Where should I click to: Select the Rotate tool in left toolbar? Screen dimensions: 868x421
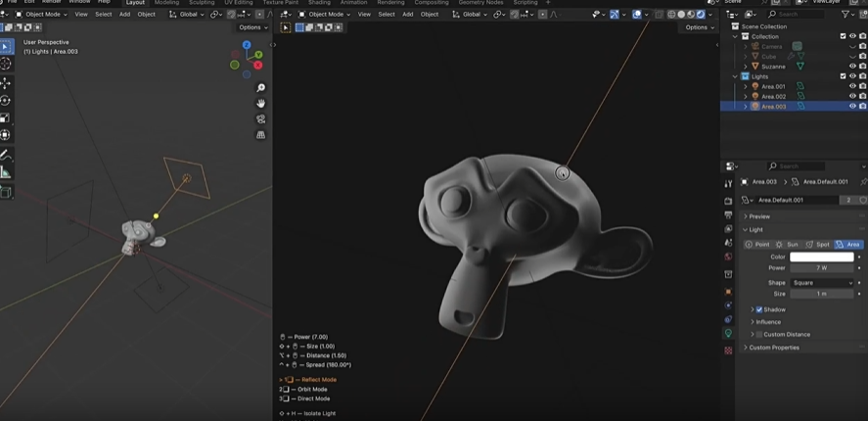point(6,100)
